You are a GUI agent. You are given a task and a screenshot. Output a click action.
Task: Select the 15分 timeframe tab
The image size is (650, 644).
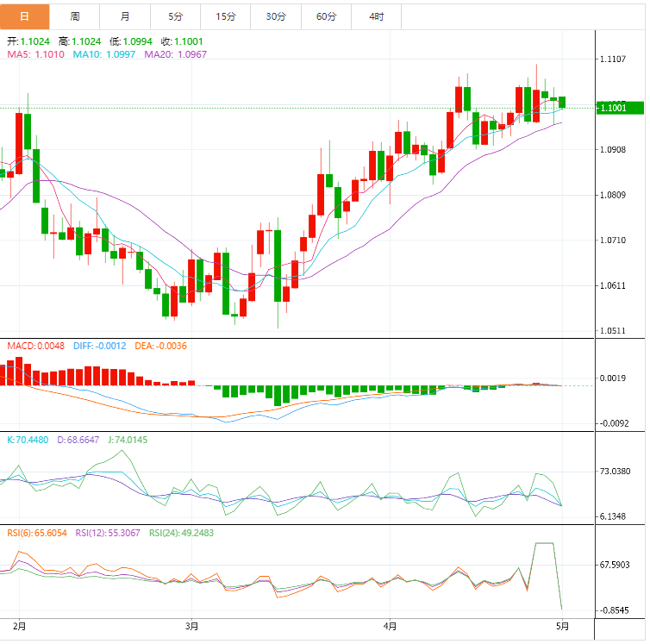pyautogui.click(x=226, y=16)
